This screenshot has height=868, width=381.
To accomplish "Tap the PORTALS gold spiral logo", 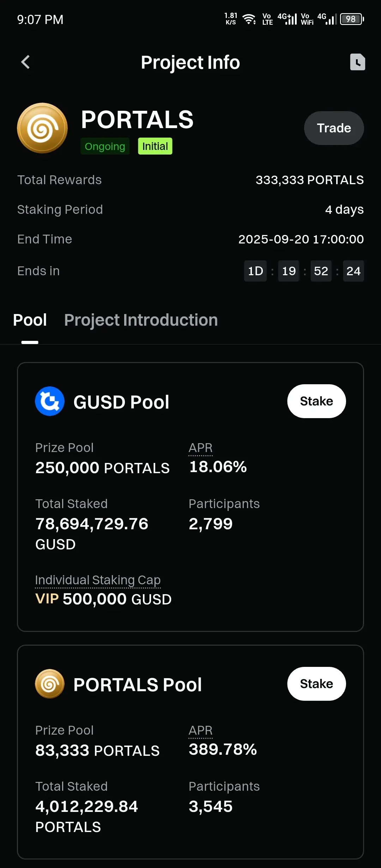I will click(42, 128).
